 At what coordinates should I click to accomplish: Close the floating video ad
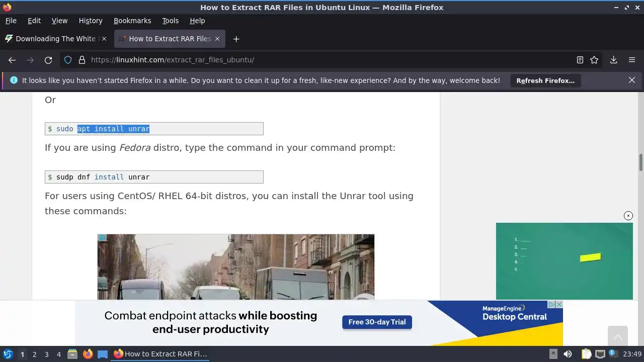pyautogui.click(x=628, y=216)
